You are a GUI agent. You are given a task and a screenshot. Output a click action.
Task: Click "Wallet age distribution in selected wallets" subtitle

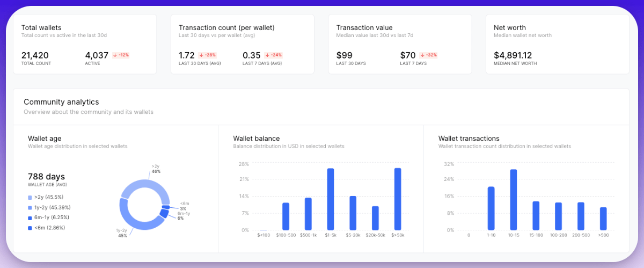click(x=78, y=146)
